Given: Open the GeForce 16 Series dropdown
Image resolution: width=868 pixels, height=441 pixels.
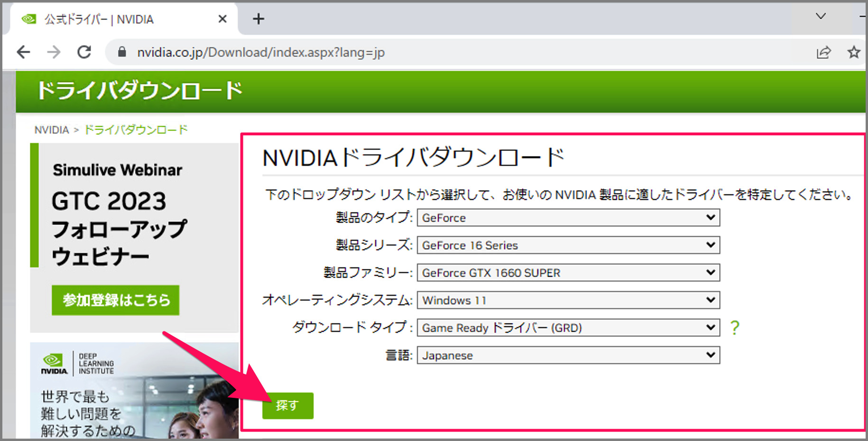Looking at the screenshot, I should pyautogui.click(x=567, y=245).
